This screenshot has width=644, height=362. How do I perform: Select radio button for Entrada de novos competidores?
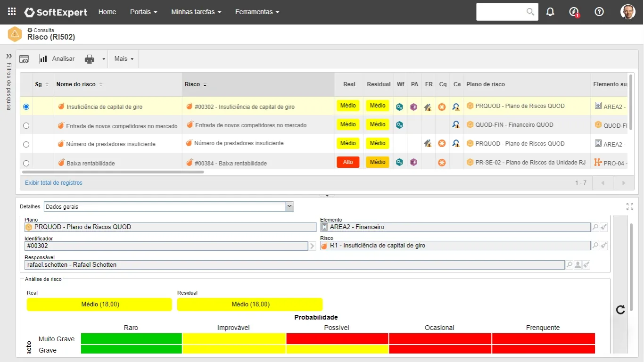click(26, 125)
